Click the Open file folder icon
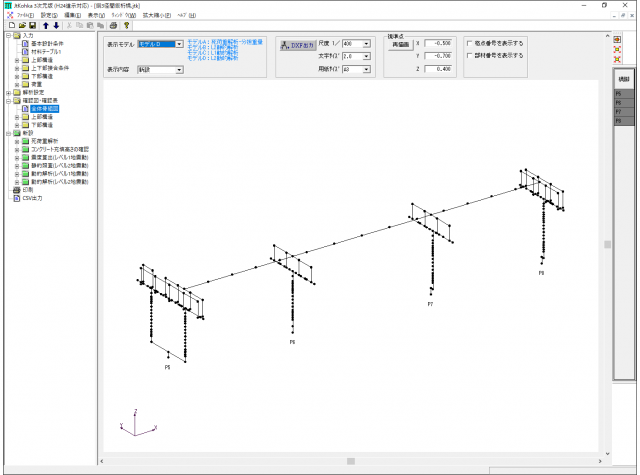This screenshot has width=640, height=475. [x=20, y=25]
